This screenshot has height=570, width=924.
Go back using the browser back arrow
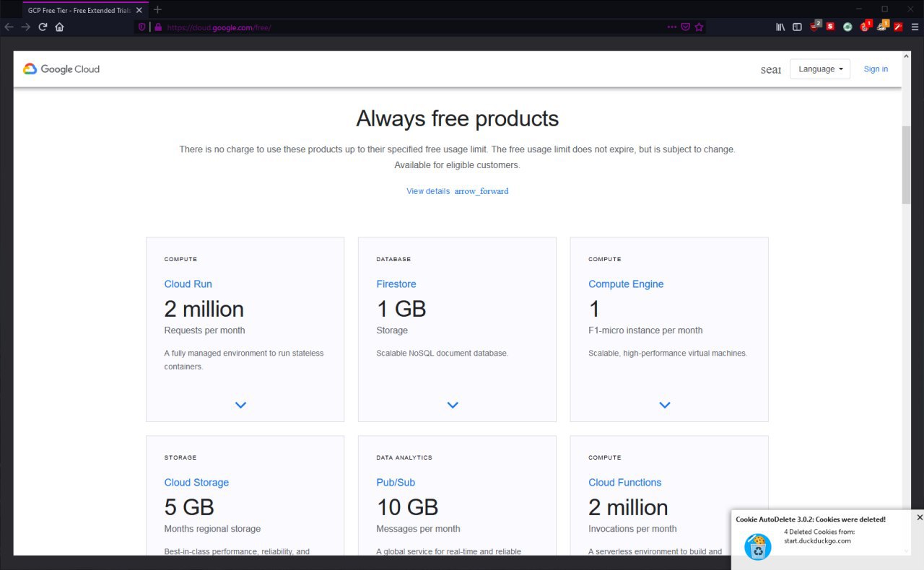click(x=9, y=27)
